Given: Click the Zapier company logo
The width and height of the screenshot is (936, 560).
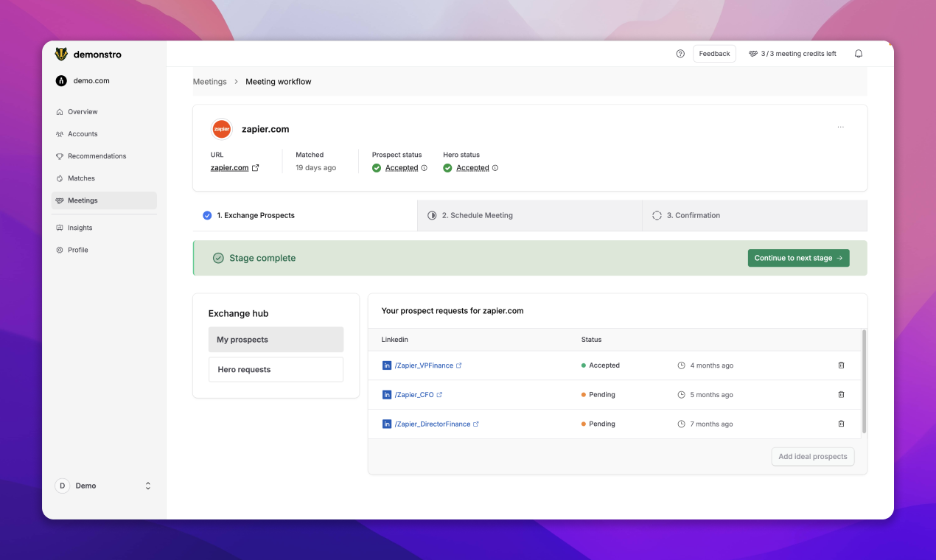Looking at the screenshot, I should click(x=222, y=129).
